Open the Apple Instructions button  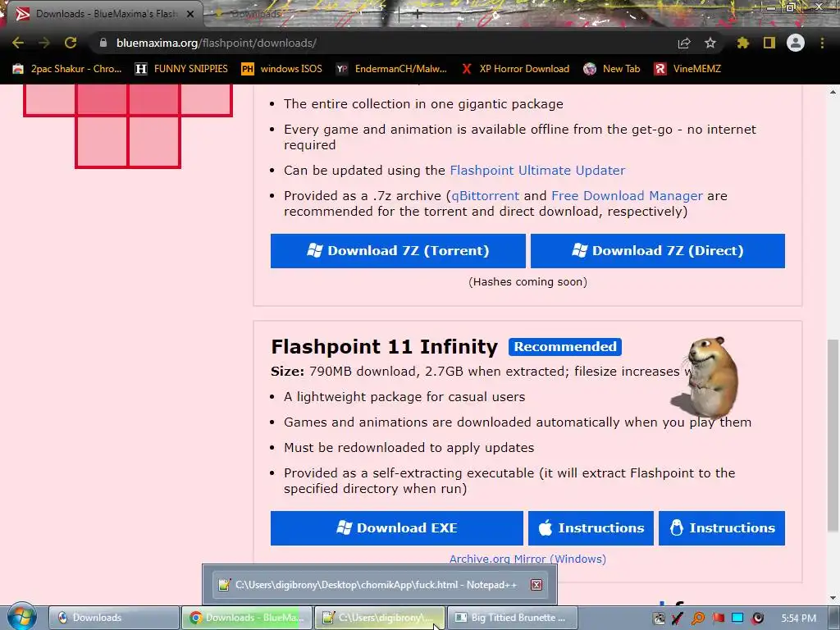point(591,528)
